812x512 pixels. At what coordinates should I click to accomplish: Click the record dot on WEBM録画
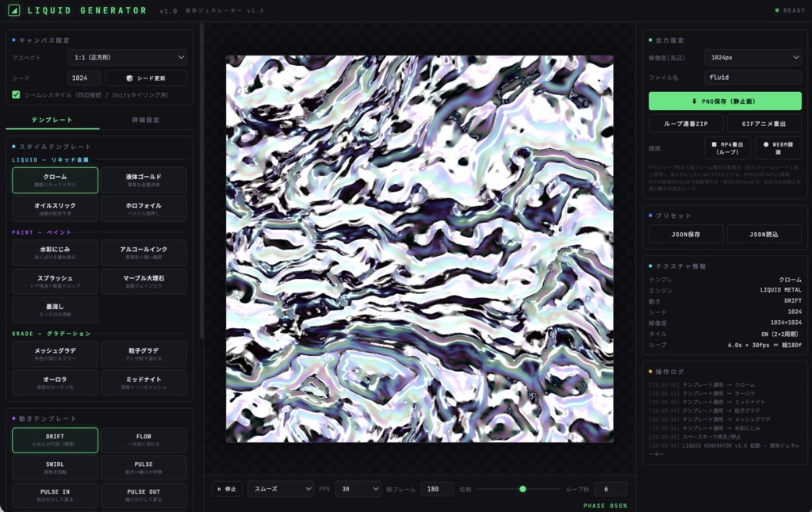[766, 144]
